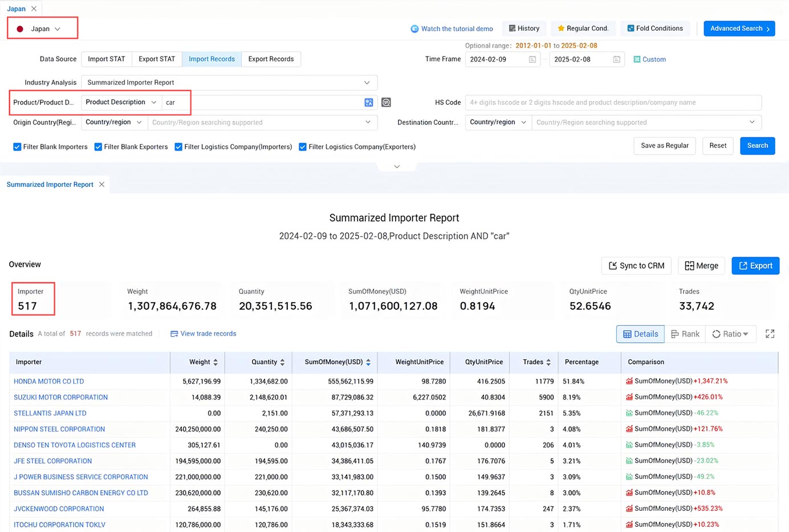Image resolution: width=789 pixels, height=532 pixels.
Task: Toggle Filter Logistics Company(Exporters) checkbox
Action: point(303,147)
